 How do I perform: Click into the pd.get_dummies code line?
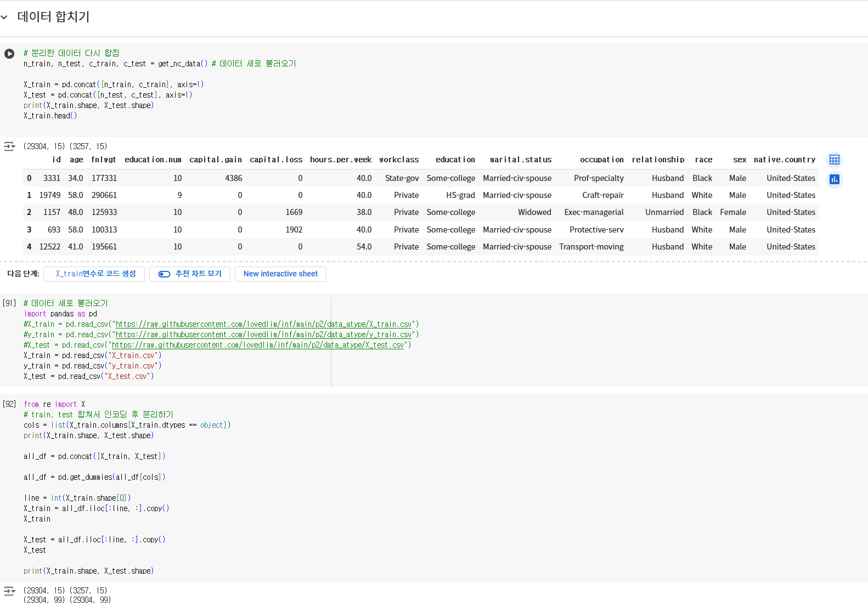94,477
